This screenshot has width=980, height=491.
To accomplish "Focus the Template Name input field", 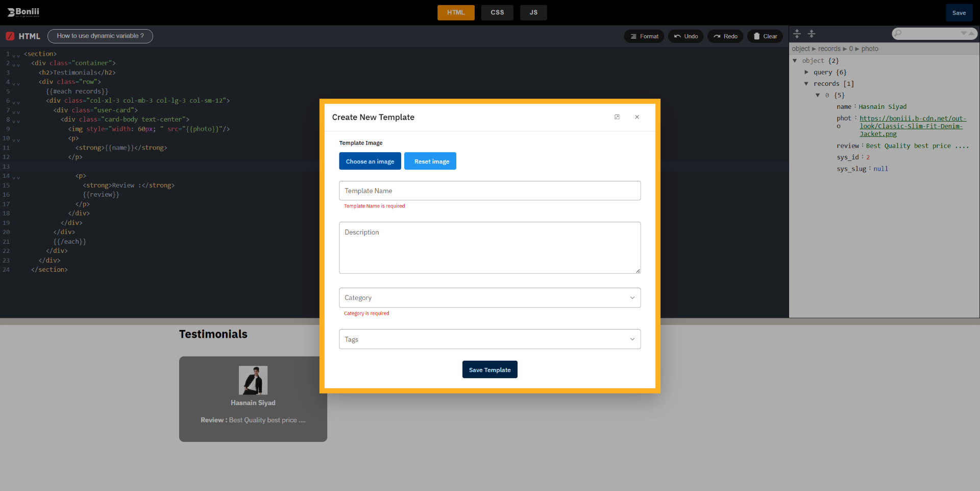I will [489, 191].
